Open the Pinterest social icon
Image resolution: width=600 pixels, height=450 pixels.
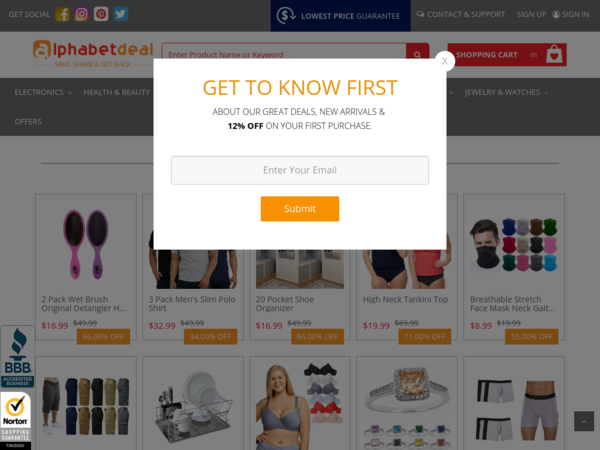pyautogui.click(x=101, y=14)
